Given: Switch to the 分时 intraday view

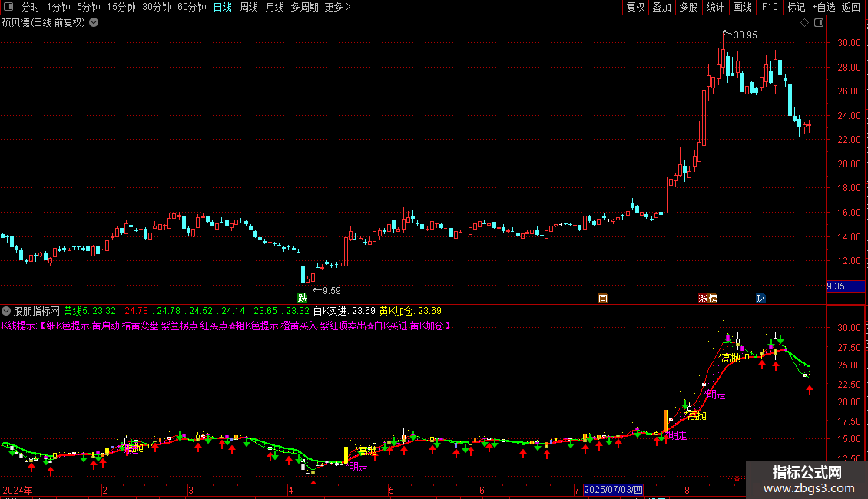Looking at the screenshot, I should point(31,7).
